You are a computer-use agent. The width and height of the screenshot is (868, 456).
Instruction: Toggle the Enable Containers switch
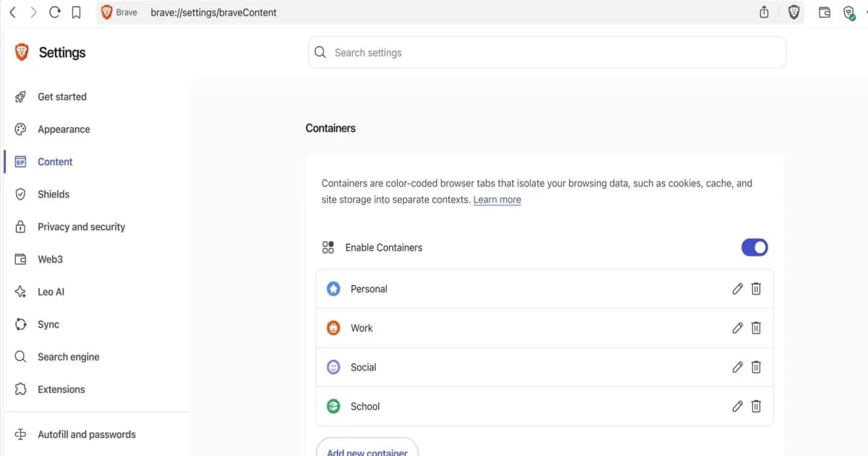(x=754, y=248)
